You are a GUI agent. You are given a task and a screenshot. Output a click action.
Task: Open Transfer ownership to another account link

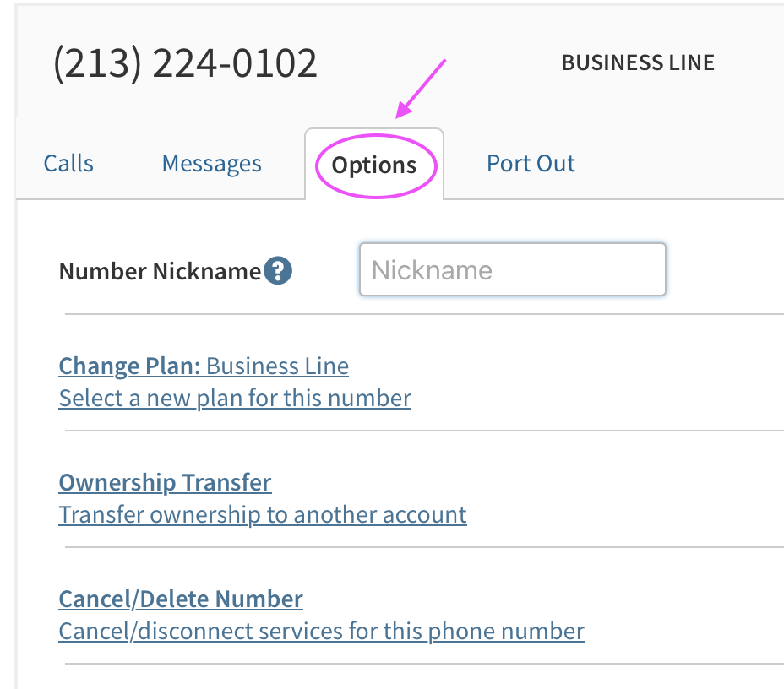pos(262,514)
